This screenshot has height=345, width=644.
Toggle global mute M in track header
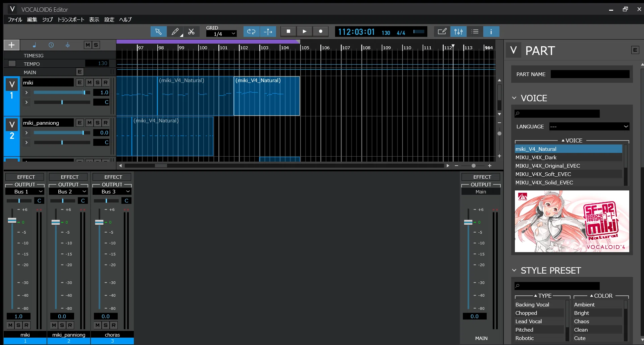tap(88, 45)
